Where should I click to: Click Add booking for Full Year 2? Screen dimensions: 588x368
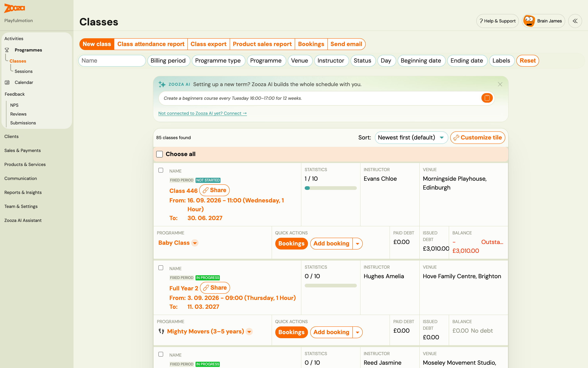coord(331,332)
